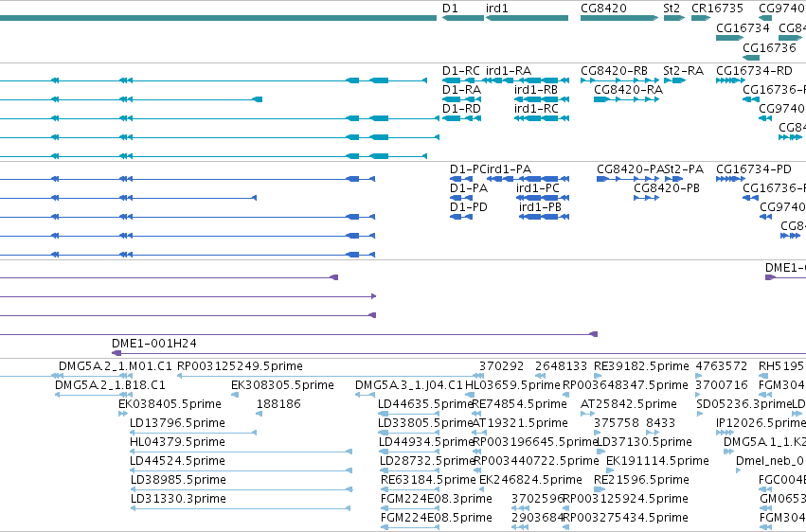
Task: Open EST EK308305.5prime
Action: 282,385
